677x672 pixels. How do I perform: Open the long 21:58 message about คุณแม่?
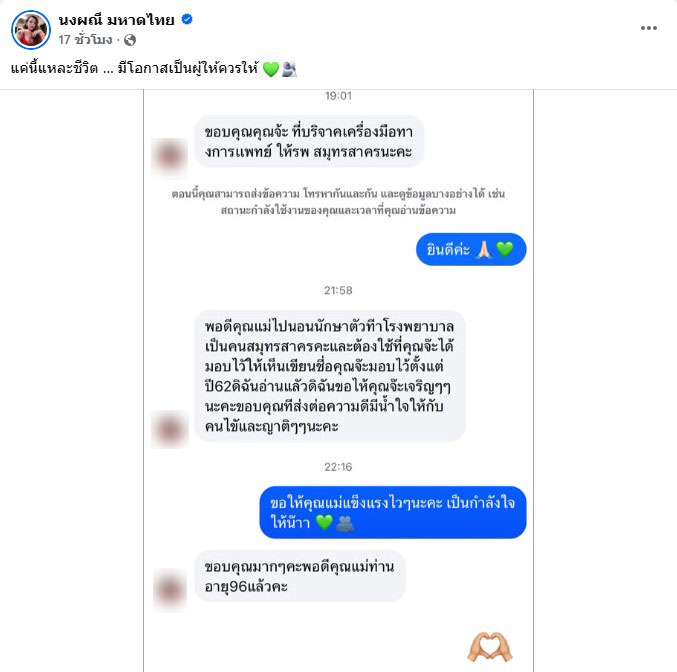point(329,376)
